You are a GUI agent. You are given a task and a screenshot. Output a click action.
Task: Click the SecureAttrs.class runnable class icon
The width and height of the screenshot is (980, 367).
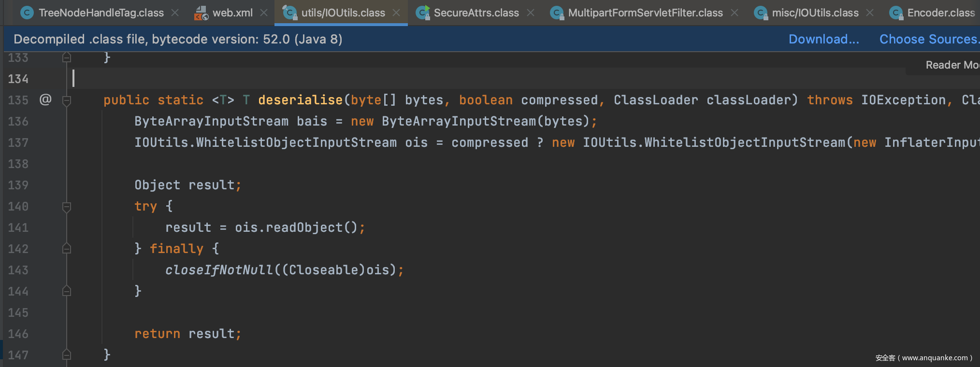click(x=423, y=13)
